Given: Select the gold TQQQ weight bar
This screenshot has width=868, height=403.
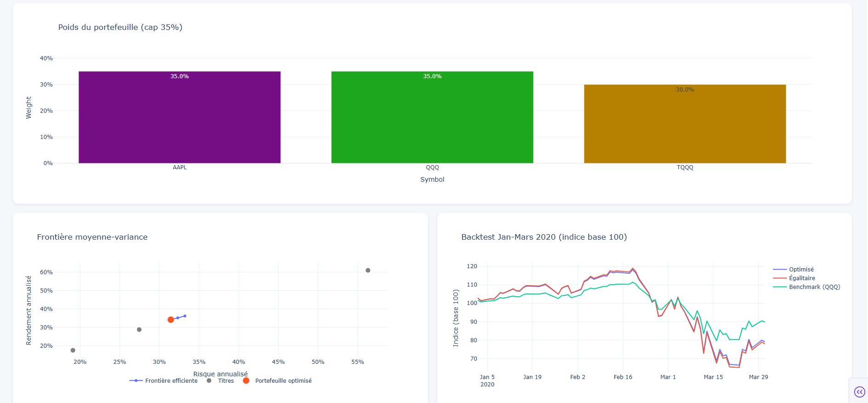Looking at the screenshot, I should (685, 124).
